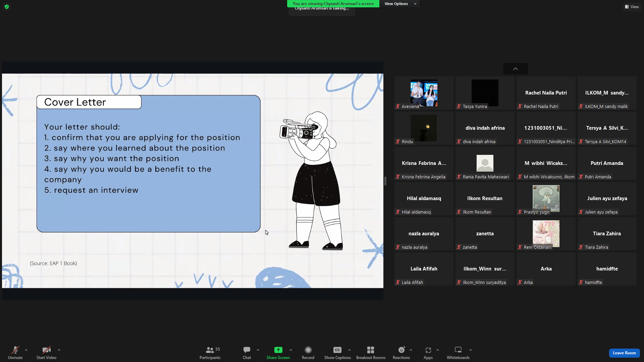Click the screen-sharing notice banner
Viewport: 644px width, 362px height.
click(x=333, y=4)
